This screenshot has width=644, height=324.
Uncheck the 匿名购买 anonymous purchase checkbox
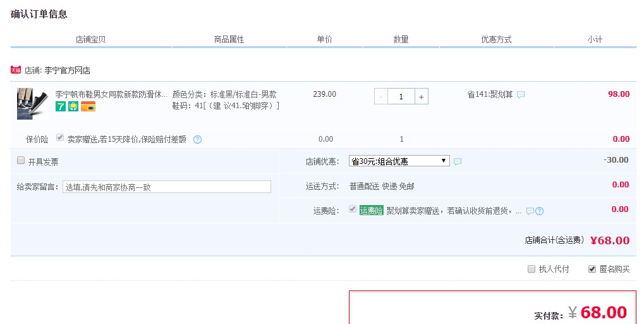(592, 269)
